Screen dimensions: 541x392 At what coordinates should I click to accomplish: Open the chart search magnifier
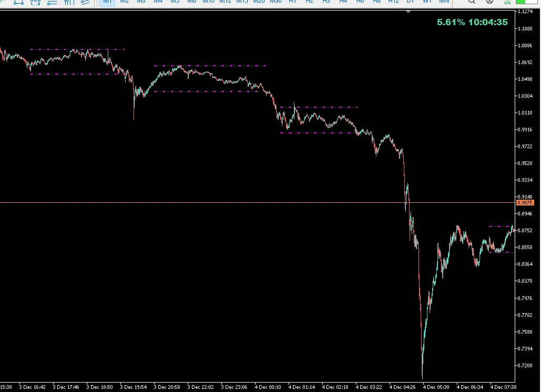[x=472, y=3]
